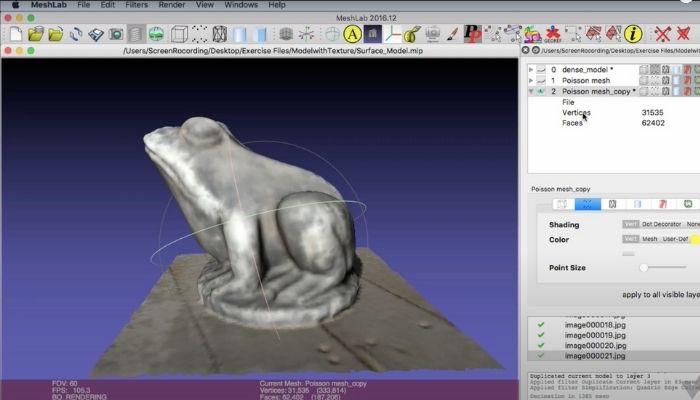Expand the dense_model layer row
This screenshot has height=400, width=700.
[x=531, y=70]
